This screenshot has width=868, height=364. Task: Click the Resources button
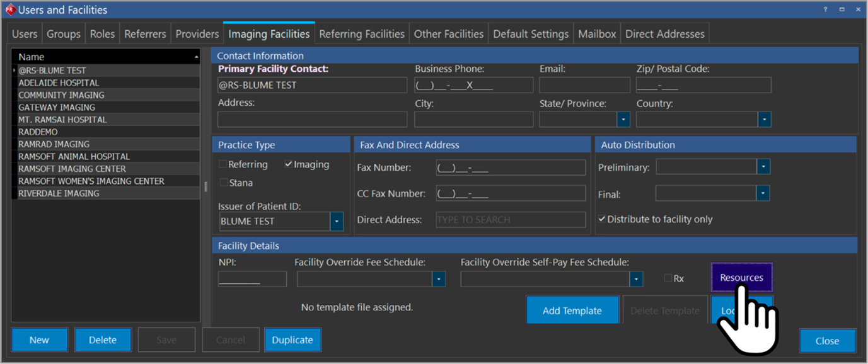741,278
